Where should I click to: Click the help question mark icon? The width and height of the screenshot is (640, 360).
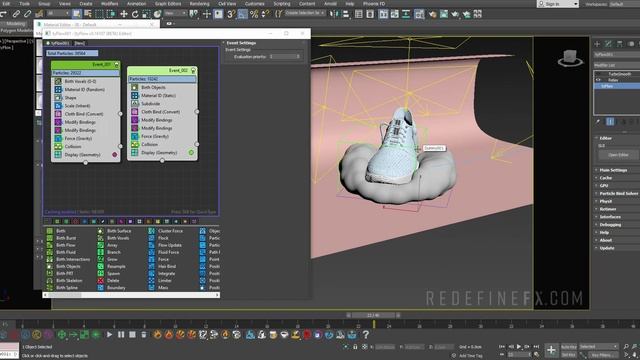tap(366, 335)
